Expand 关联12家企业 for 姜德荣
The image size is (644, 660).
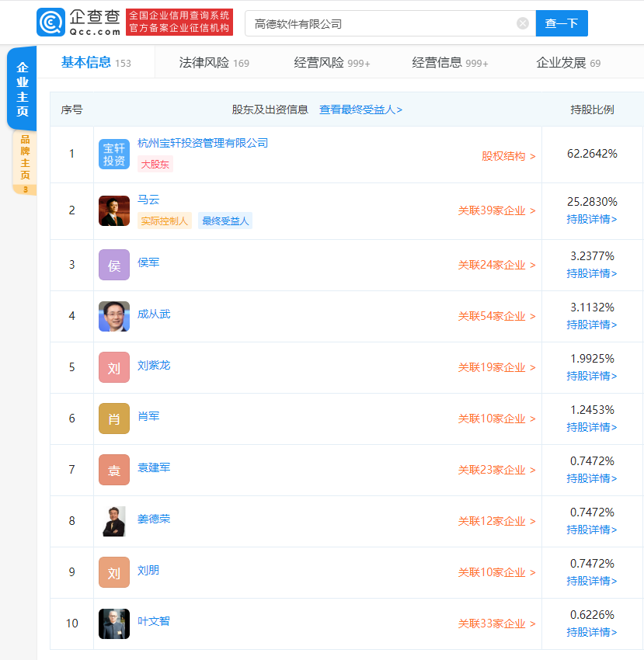tap(496, 521)
